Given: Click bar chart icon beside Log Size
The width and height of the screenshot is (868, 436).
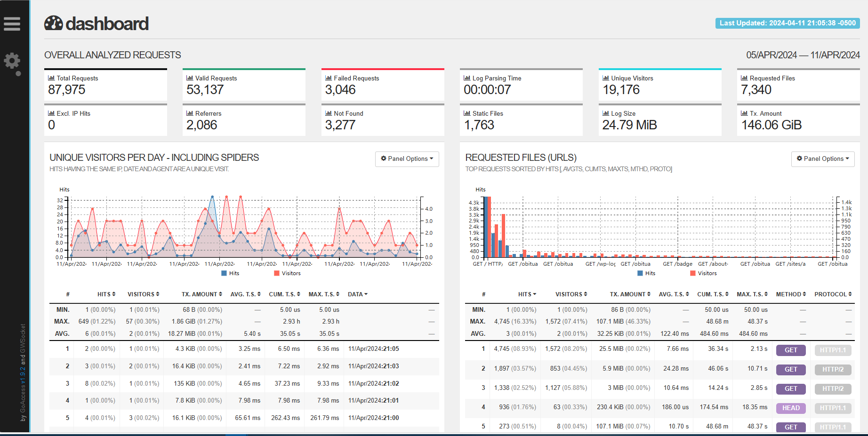Looking at the screenshot, I should point(606,113).
